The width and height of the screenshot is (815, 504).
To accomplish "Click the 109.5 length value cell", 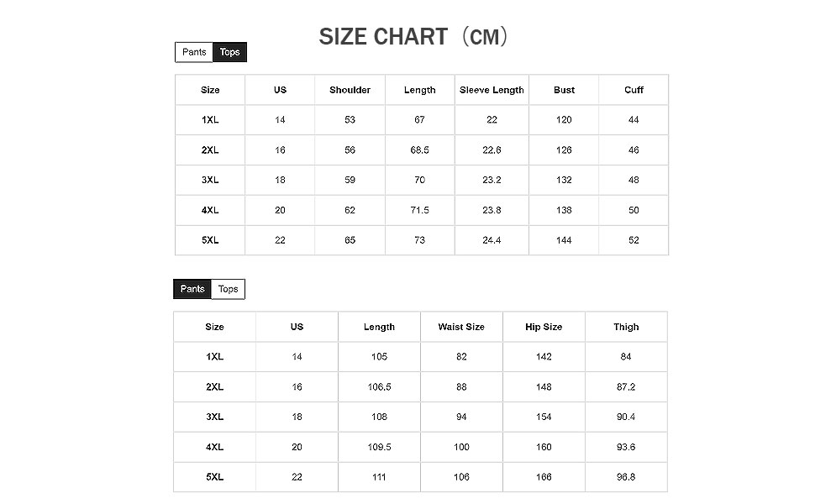I will [x=380, y=447].
